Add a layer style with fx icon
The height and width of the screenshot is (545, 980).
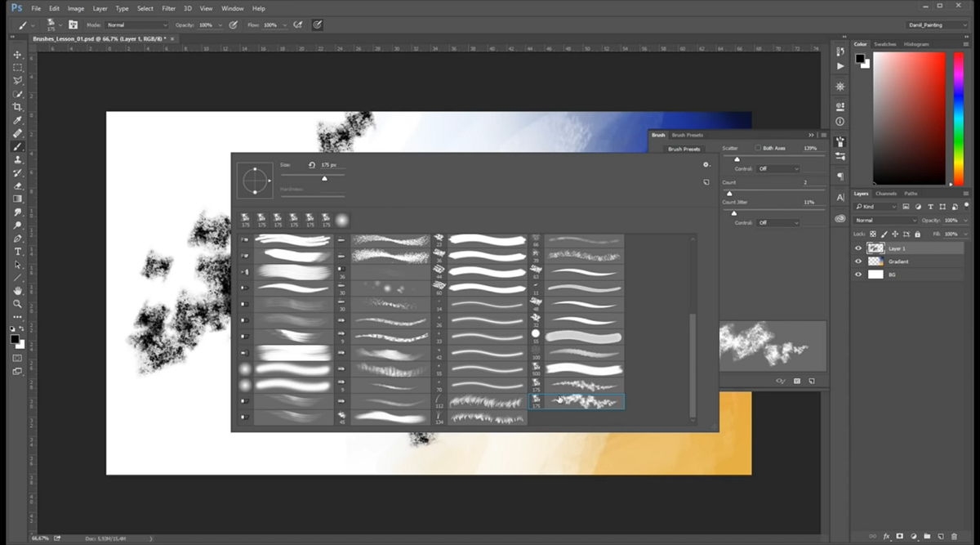point(887,536)
